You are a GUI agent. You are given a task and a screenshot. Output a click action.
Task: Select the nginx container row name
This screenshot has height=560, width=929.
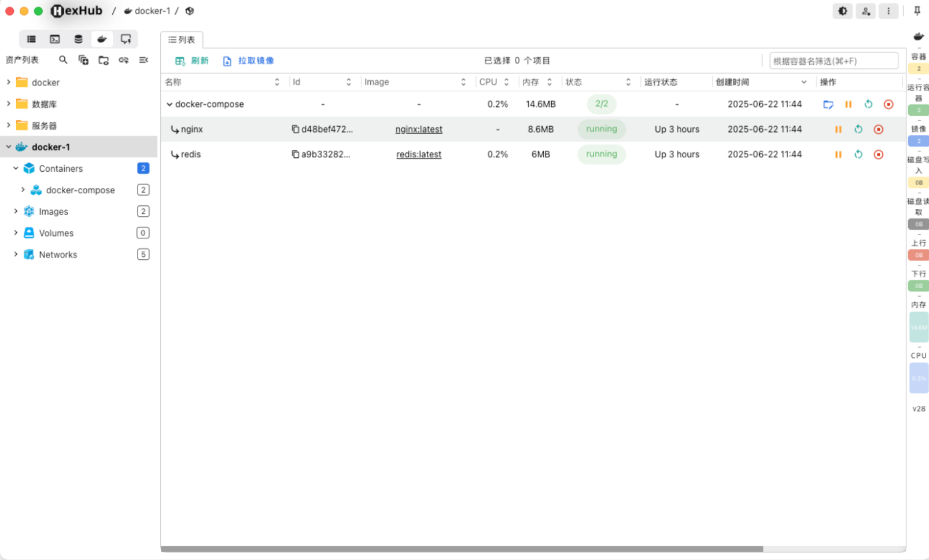coord(192,129)
